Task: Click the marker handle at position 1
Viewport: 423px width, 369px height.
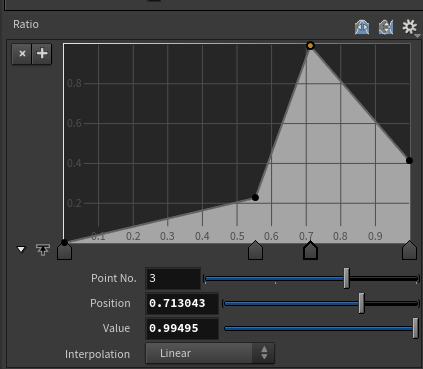Action: (x=409, y=250)
